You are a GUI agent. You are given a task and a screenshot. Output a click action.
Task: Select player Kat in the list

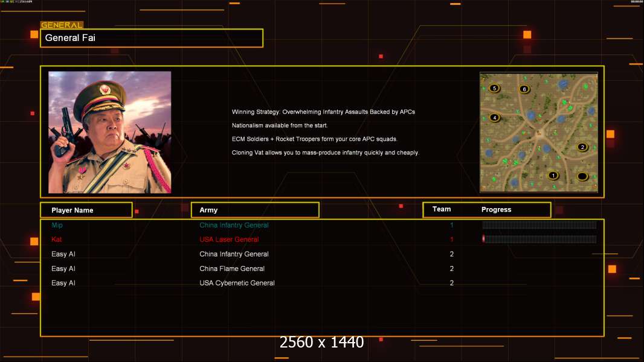[x=57, y=240]
